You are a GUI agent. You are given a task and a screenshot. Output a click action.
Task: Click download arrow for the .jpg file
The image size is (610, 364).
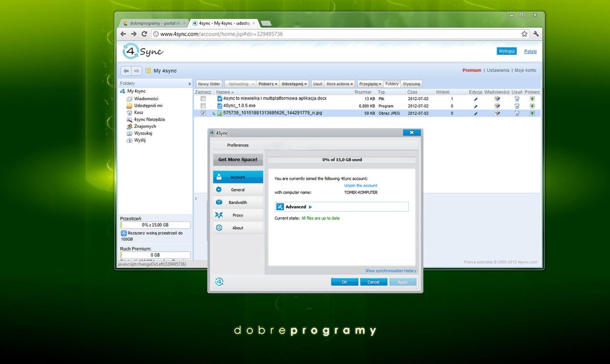click(532, 113)
